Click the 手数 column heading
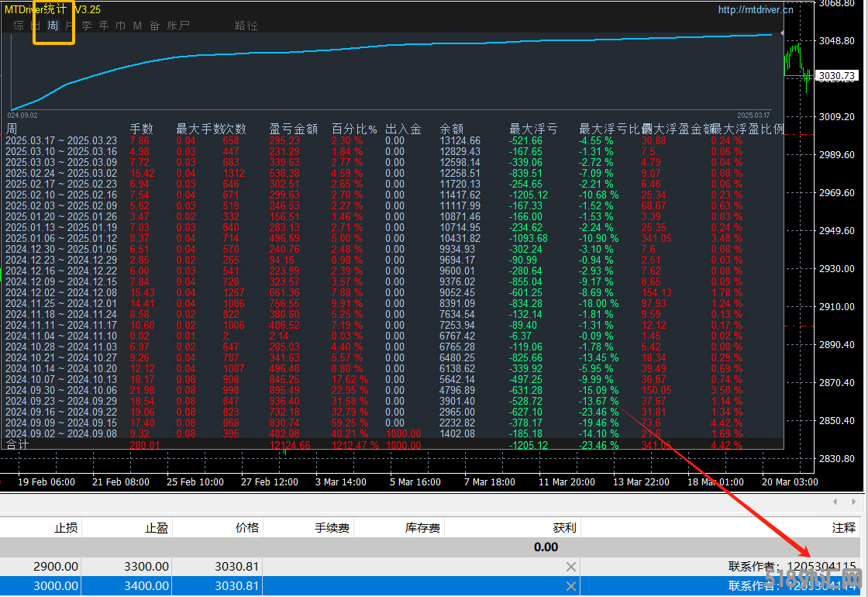The width and height of the screenshot is (868, 597). pyautogui.click(x=141, y=129)
